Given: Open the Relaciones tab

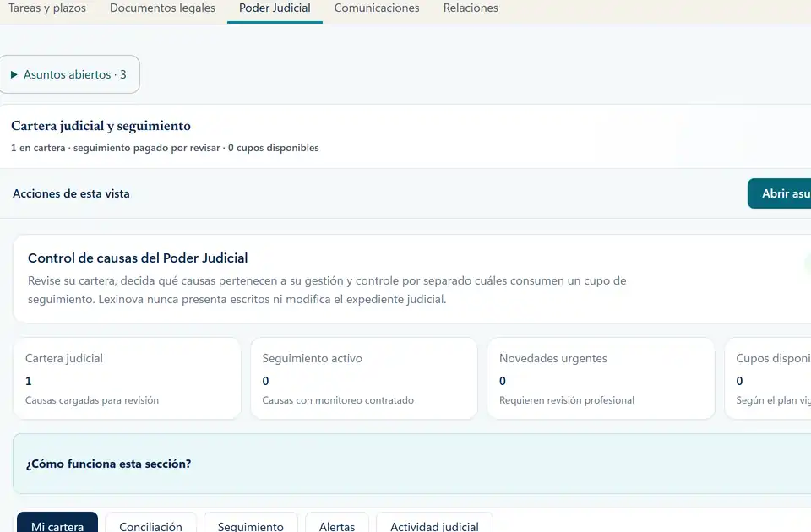Looking at the screenshot, I should pyautogui.click(x=471, y=8).
